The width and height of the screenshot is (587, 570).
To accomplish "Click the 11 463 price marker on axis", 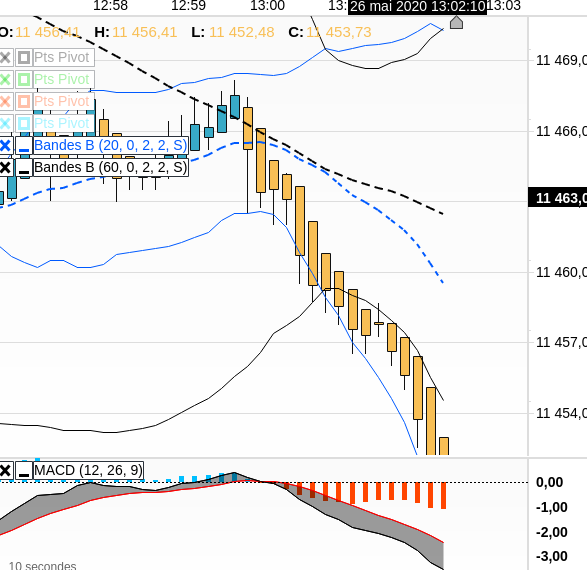I will point(557,198).
